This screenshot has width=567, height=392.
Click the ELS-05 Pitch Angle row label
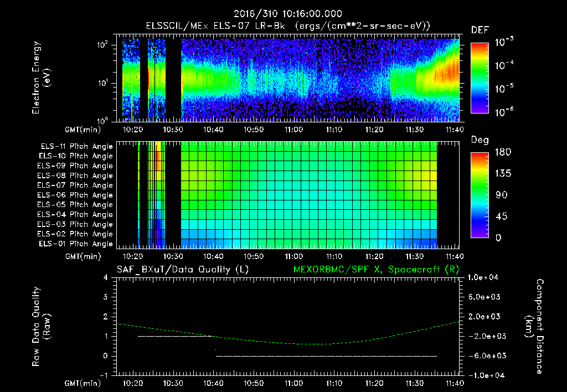pyautogui.click(x=75, y=205)
